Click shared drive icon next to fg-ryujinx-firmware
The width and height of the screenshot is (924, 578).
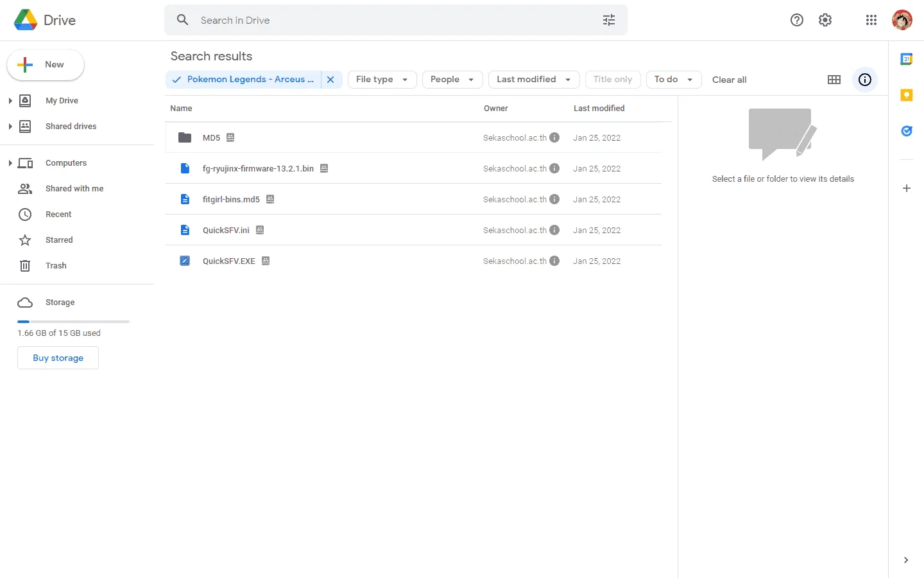[324, 168]
